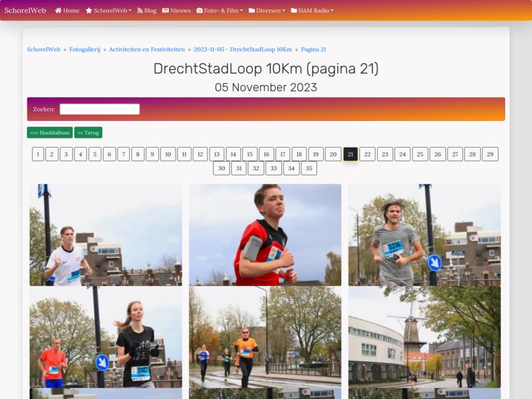Go to page 28
Viewport: 532px width, 399px height.
pyautogui.click(x=472, y=154)
